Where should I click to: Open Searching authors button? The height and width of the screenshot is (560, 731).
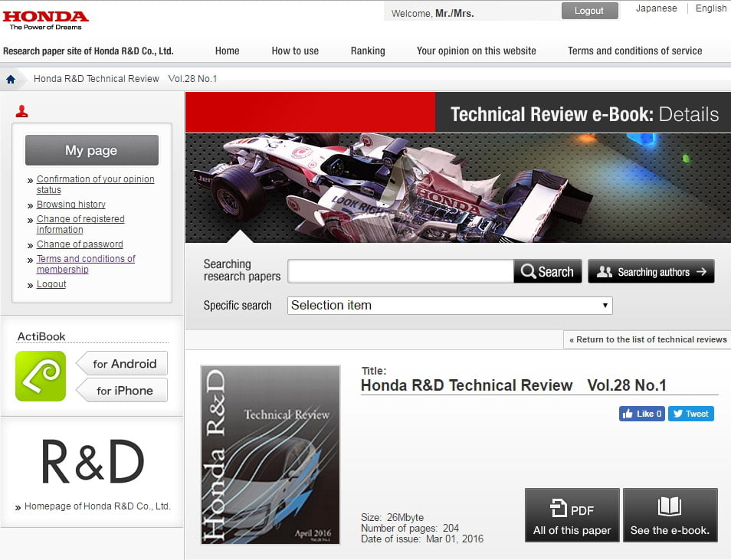pos(651,271)
